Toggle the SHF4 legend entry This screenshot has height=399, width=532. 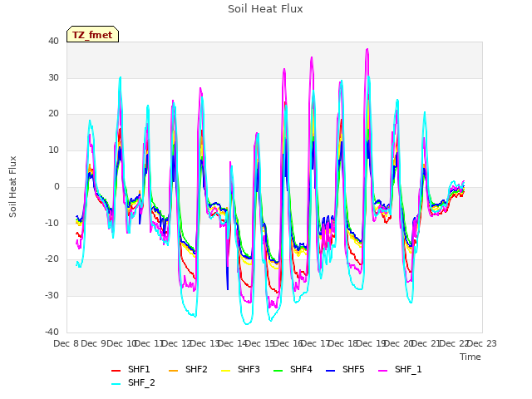point(293,369)
